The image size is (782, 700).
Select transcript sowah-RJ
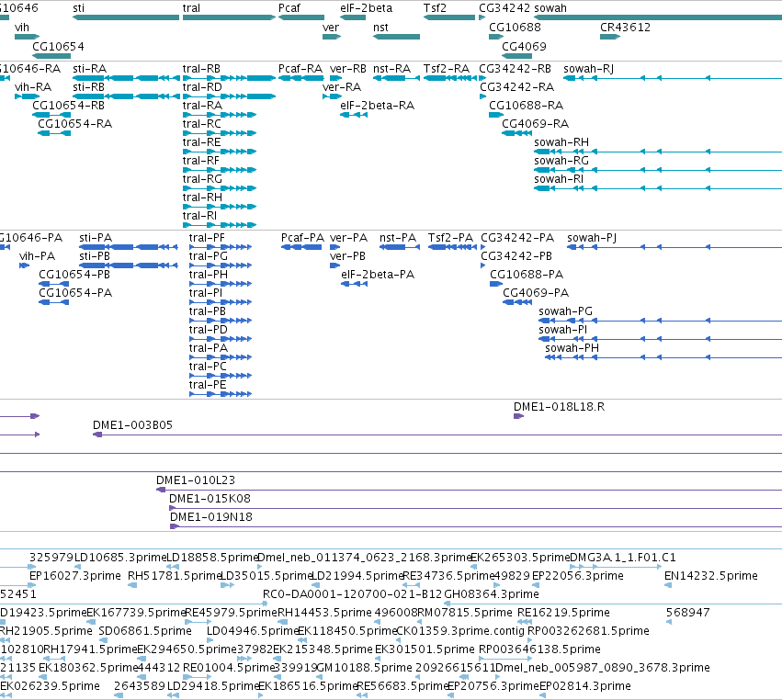point(673,78)
